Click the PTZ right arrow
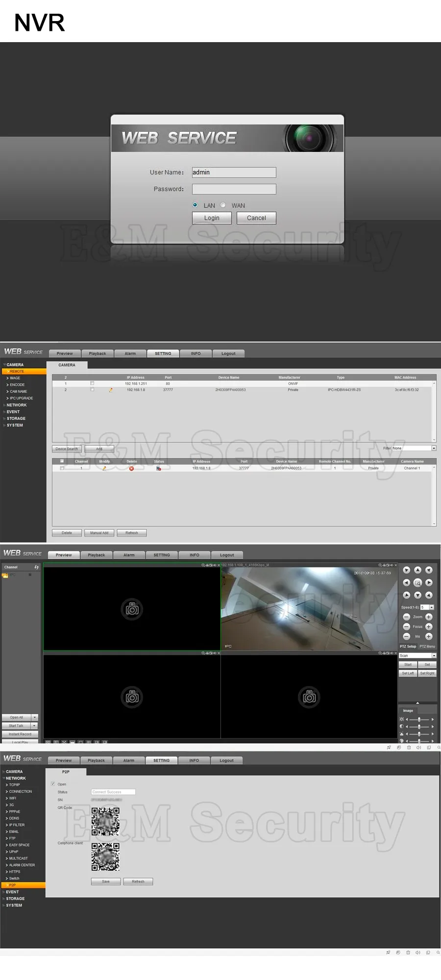Viewport: 441px width, 980px height. pos(429,583)
